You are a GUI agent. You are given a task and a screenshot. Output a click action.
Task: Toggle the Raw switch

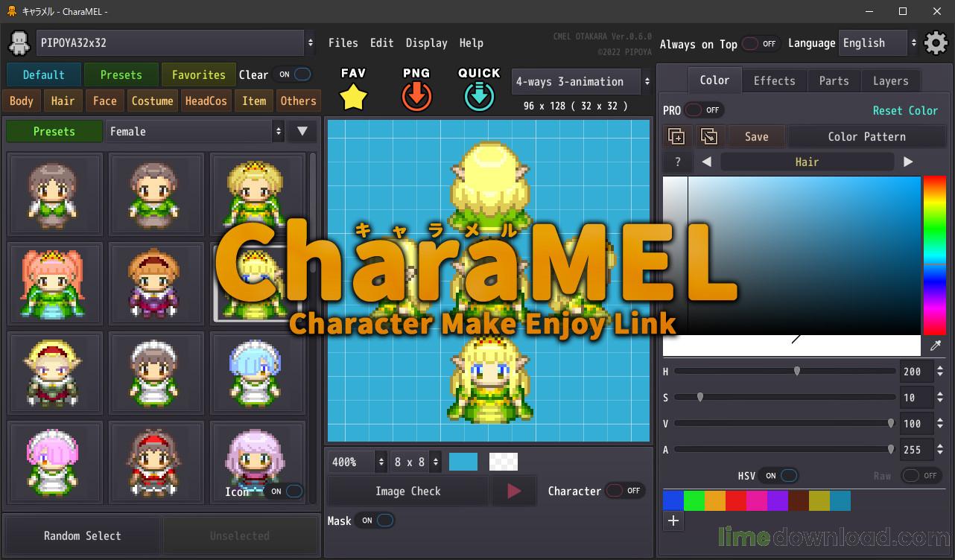click(x=921, y=475)
